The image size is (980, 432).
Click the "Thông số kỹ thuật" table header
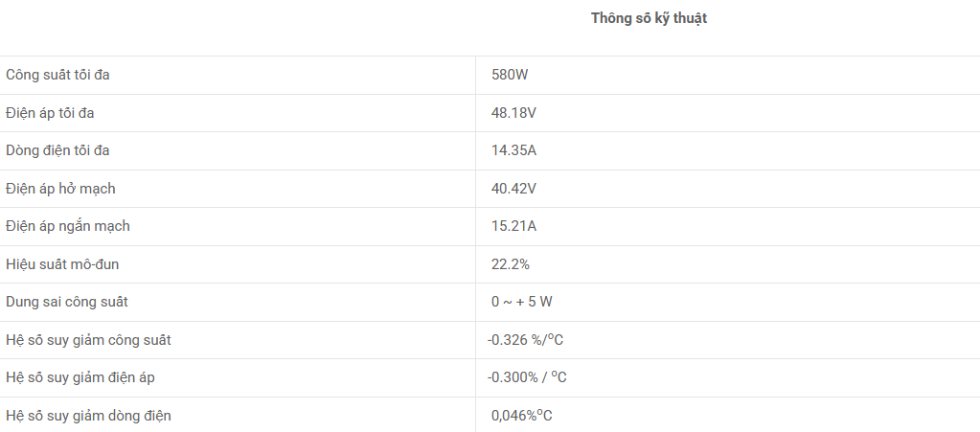click(649, 18)
